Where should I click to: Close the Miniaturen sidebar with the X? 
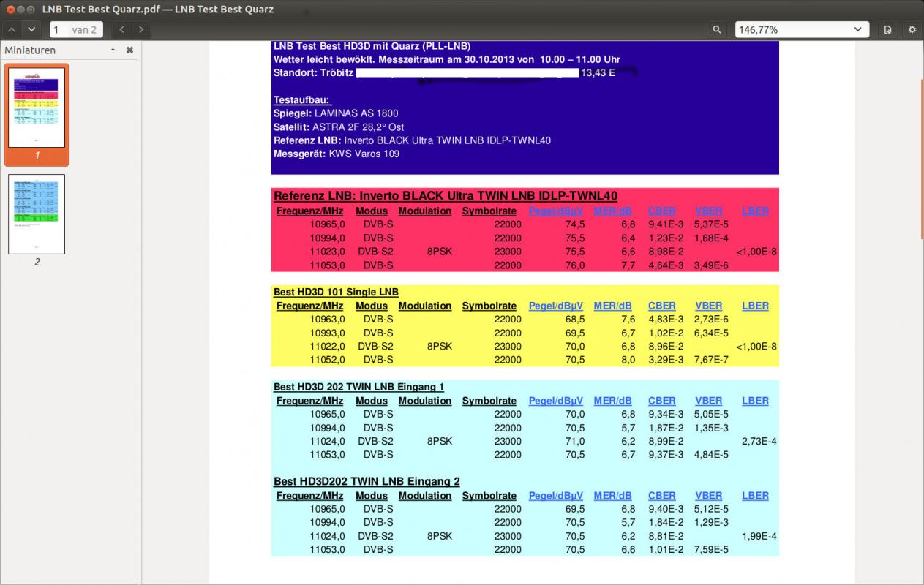click(129, 50)
